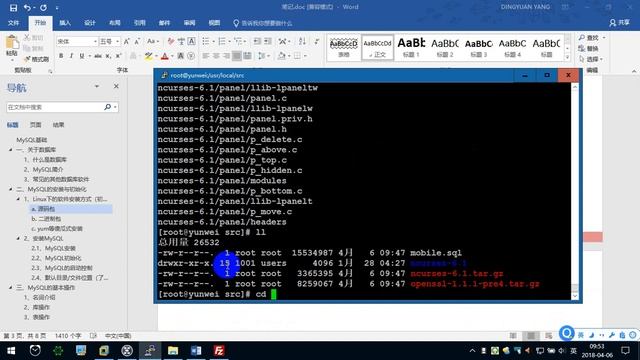
Task: Click the Shading paint bucket icon
Action: (281, 56)
